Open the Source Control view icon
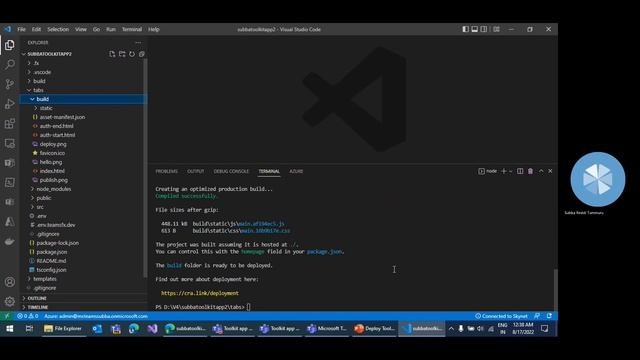Screen dimensions: 640x360 [x=9, y=84]
